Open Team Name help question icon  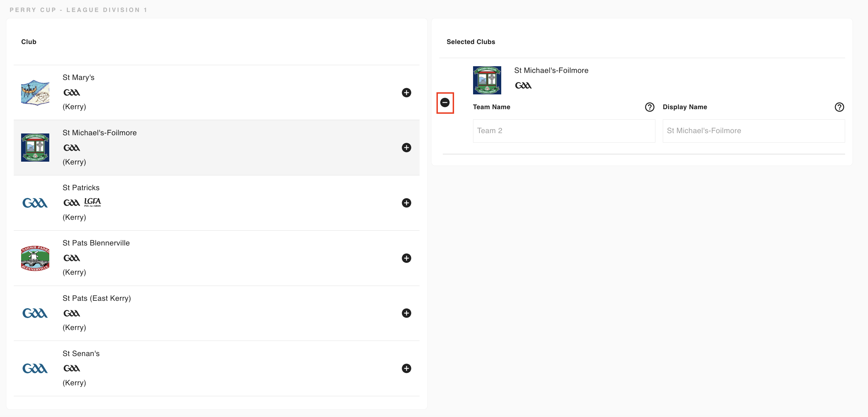[650, 107]
